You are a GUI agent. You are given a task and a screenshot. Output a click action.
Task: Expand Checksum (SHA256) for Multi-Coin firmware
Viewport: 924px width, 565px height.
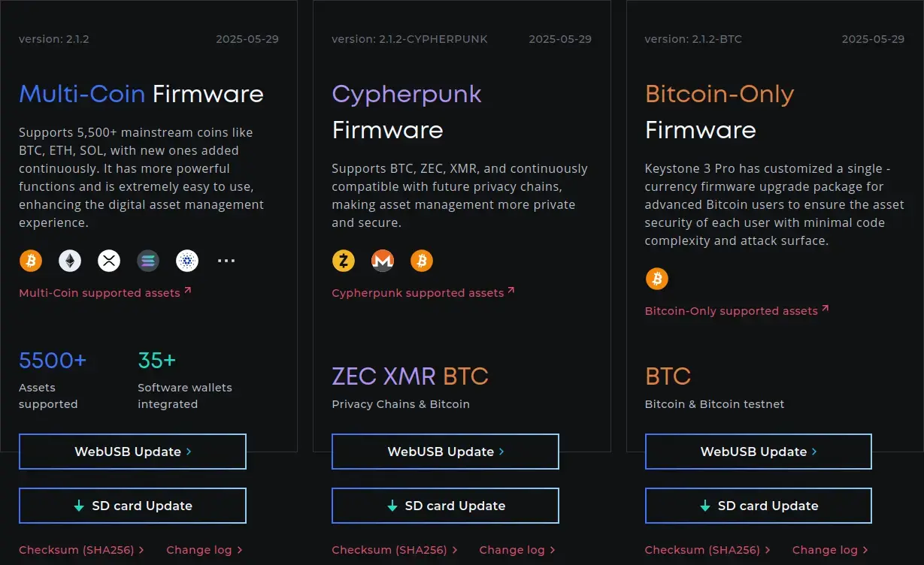point(81,550)
